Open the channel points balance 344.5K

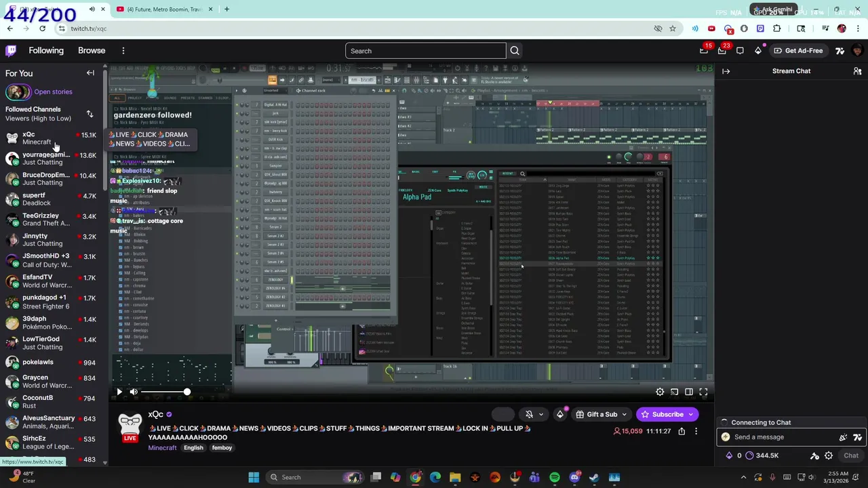pos(761,455)
